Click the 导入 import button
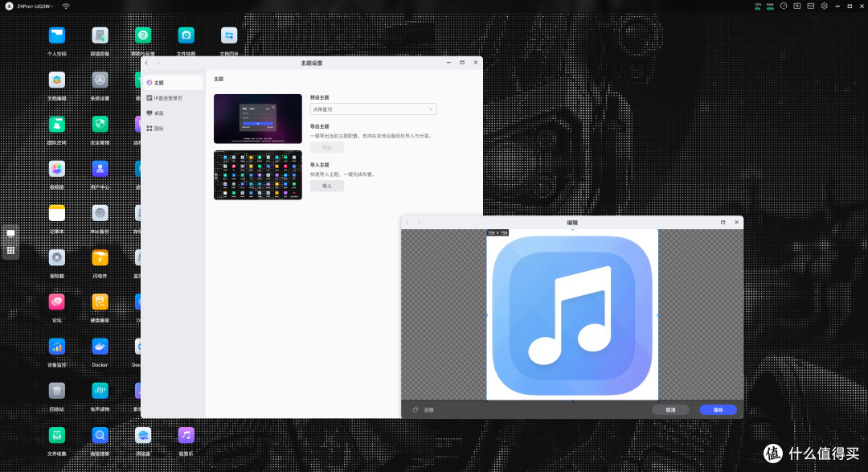The height and width of the screenshot is (472, 868). tap(326, 186)
